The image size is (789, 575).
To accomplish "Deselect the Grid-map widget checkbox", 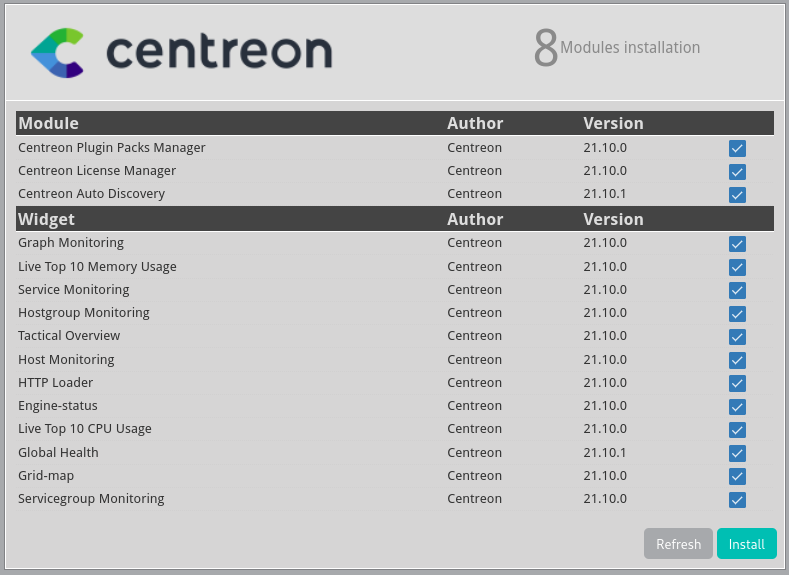I will coord(737,476).
